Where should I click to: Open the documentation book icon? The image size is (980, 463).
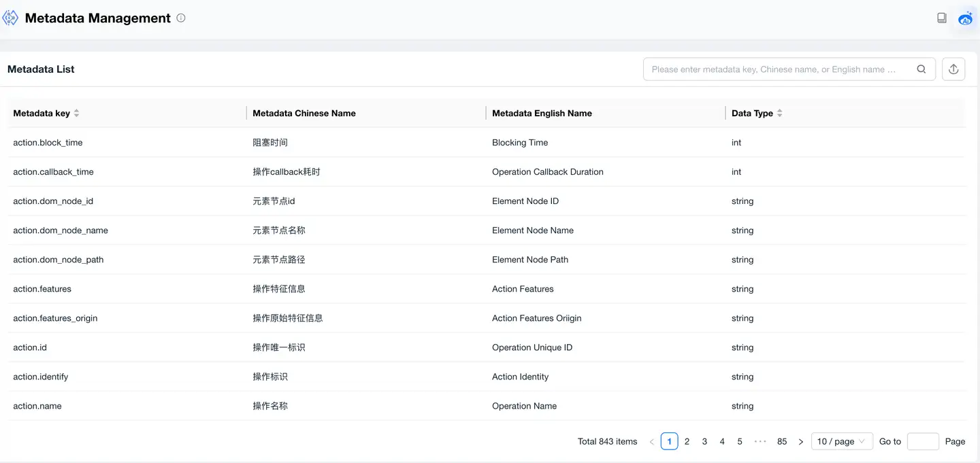pyautogui.click(x=942, y=18)
